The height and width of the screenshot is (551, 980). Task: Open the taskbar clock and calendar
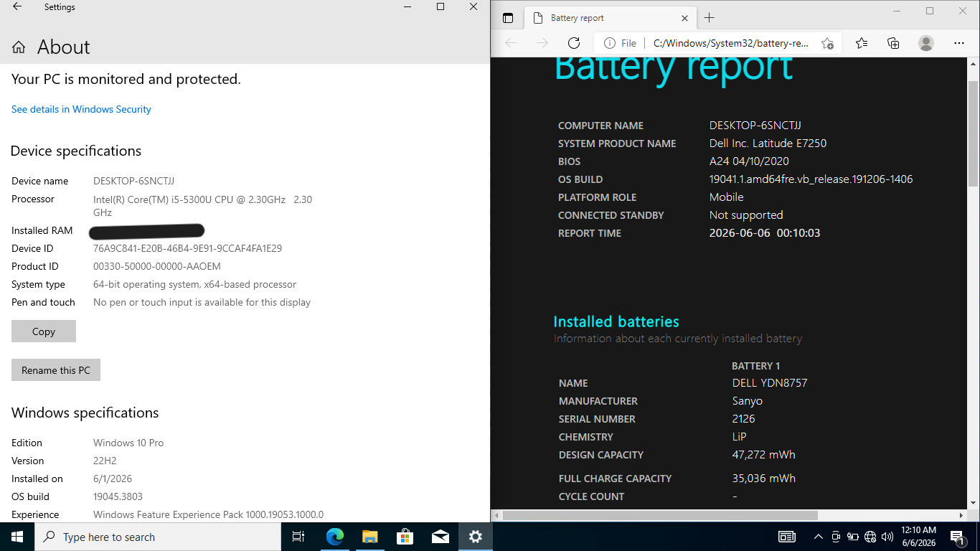(x=918, y=537)
